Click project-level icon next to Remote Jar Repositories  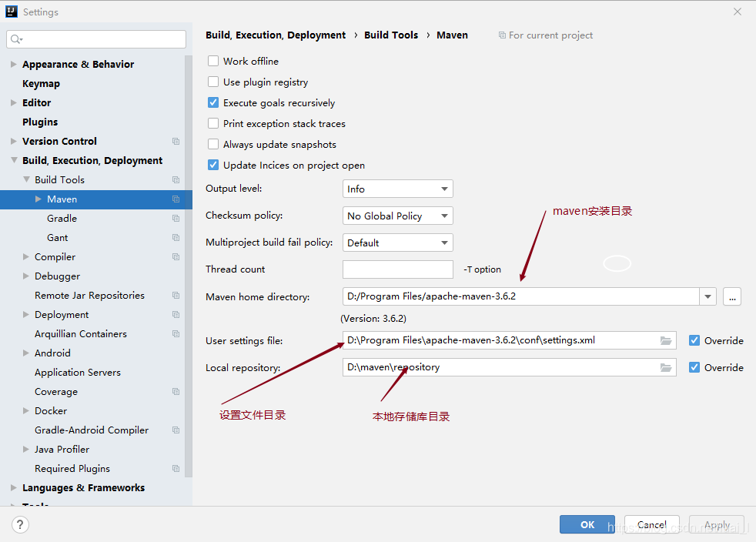(x=176, y=296)
